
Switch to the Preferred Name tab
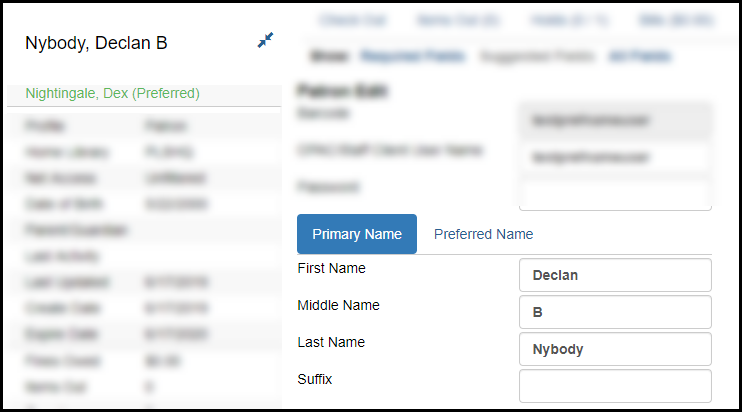(483, 234)
